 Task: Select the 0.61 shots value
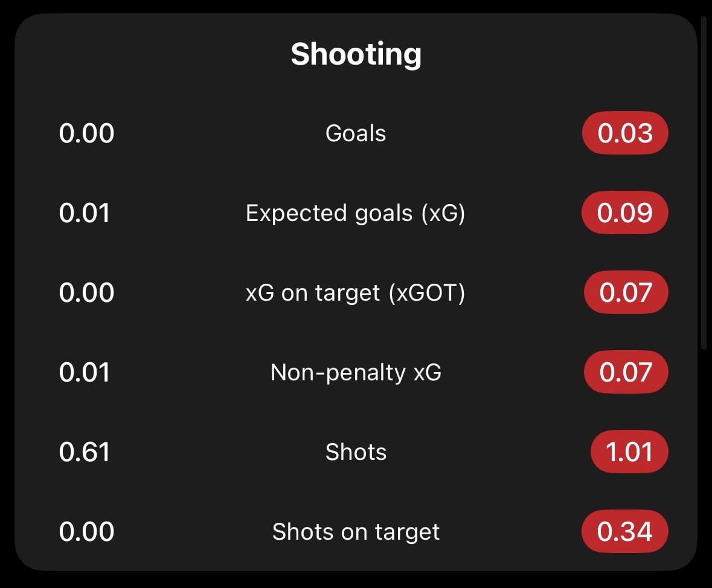coord(85,452)
